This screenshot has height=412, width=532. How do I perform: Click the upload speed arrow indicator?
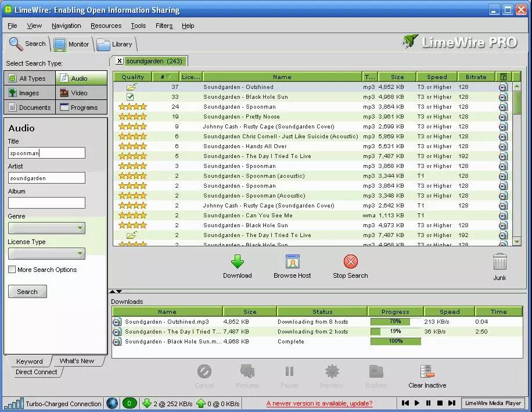pos(201,403)
